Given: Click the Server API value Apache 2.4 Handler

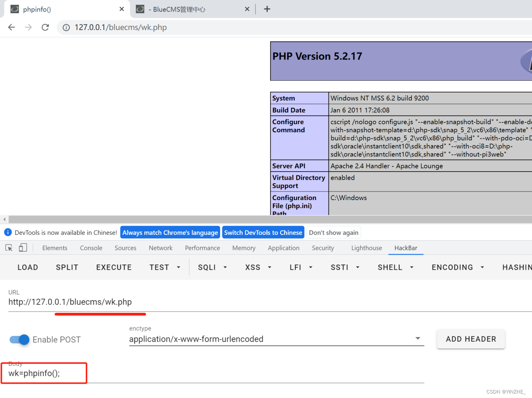Looking at the screenshot, I should pyautogui.click(x=386, y=166).
